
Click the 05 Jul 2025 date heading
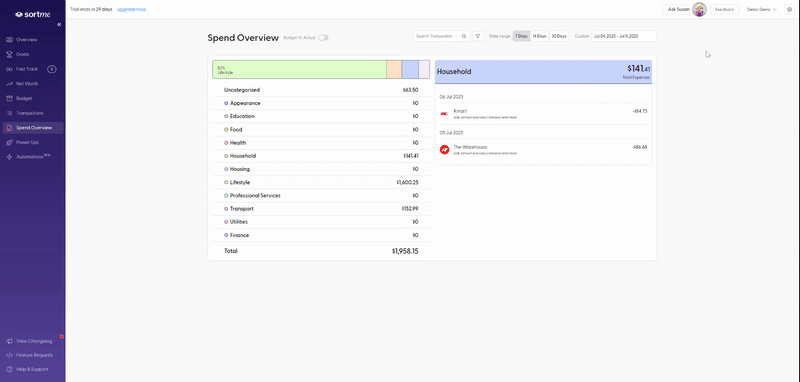coord(452,133)
